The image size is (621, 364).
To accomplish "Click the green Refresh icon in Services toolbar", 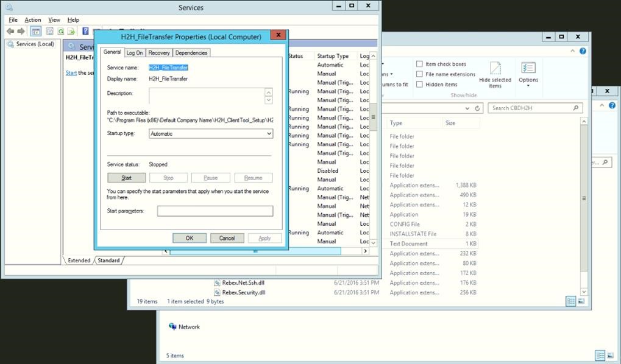I will click(x=61, y=31).
